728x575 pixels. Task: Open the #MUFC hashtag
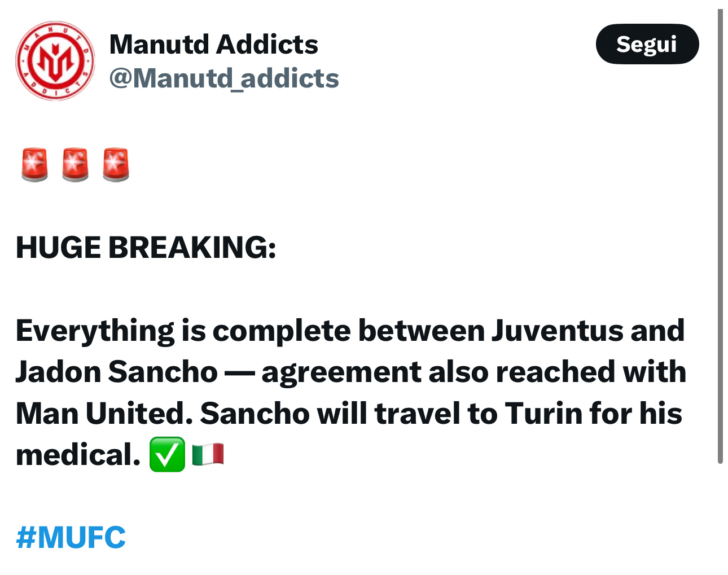pyautogui.click(x=71, y=537)
